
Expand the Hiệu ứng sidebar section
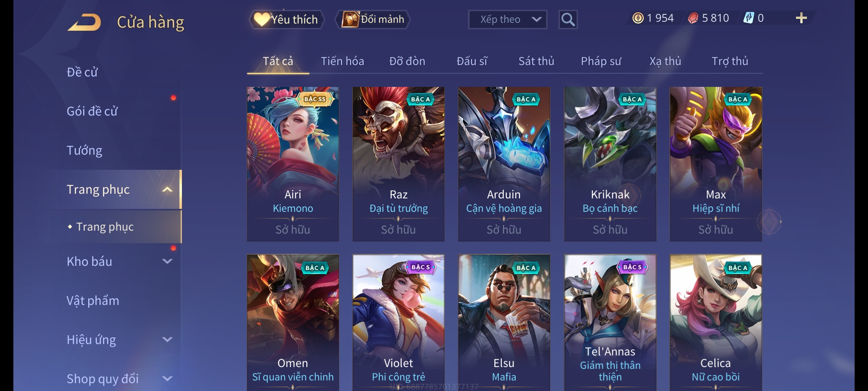click(x=167, y=339)
